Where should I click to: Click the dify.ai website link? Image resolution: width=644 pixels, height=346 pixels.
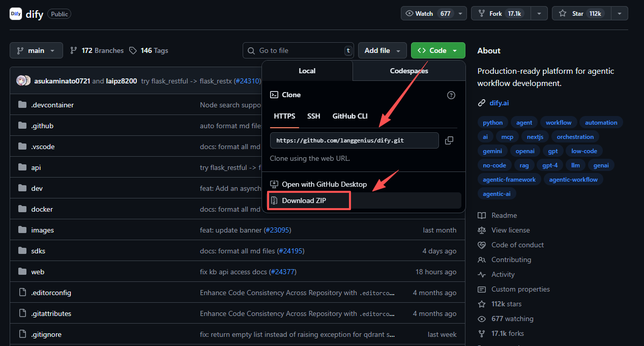coord(499,103)
